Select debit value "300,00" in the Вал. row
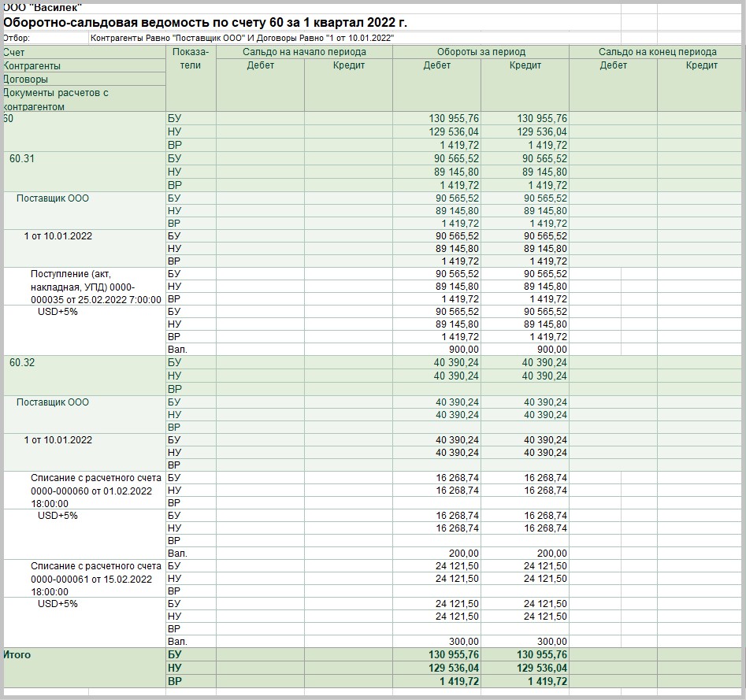Viewport: 746px width, 700px height. point(464,642)
